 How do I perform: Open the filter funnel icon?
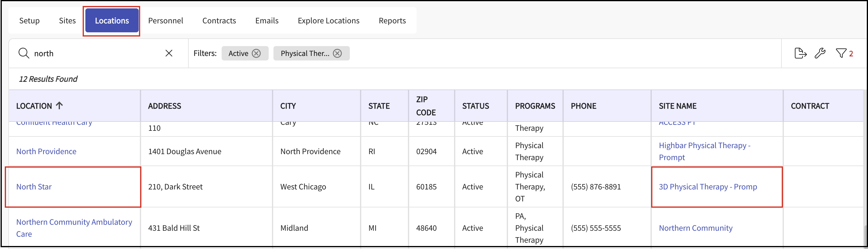click(841, 53)
